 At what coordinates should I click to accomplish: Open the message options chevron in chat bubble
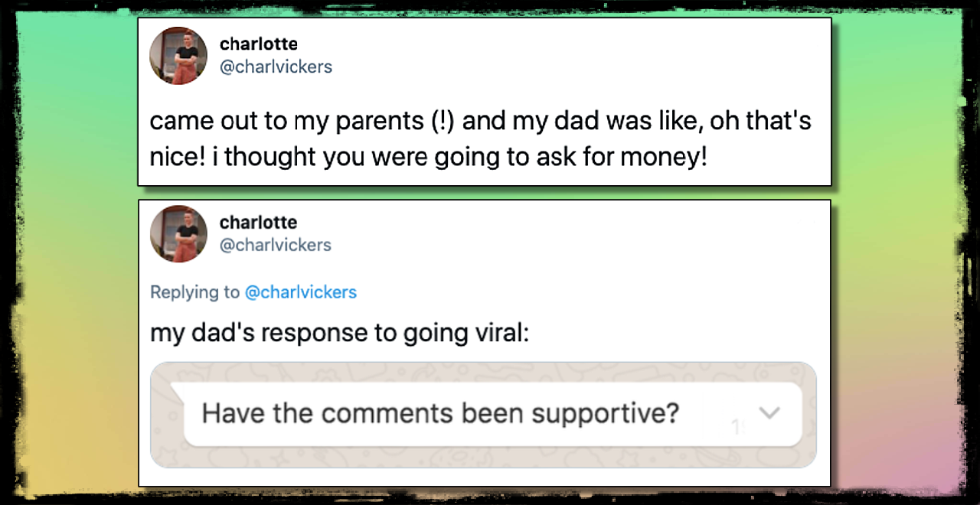click(769, 413)
